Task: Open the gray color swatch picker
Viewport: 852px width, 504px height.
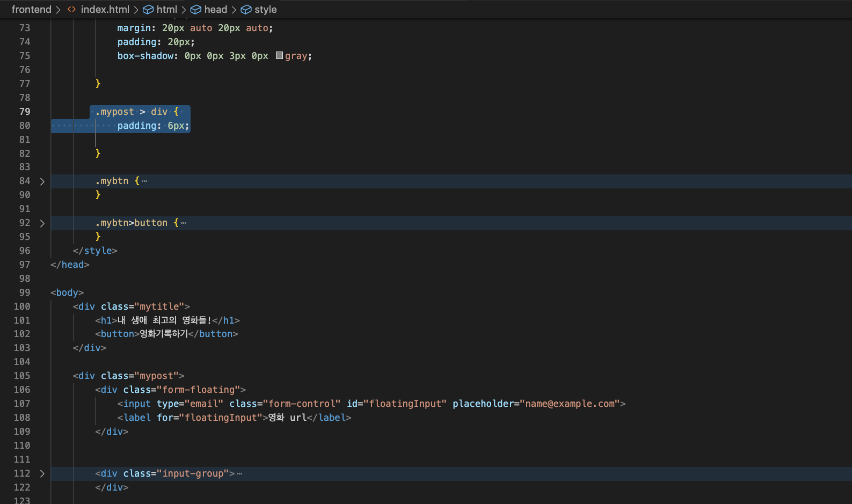Action: point(279,55)
